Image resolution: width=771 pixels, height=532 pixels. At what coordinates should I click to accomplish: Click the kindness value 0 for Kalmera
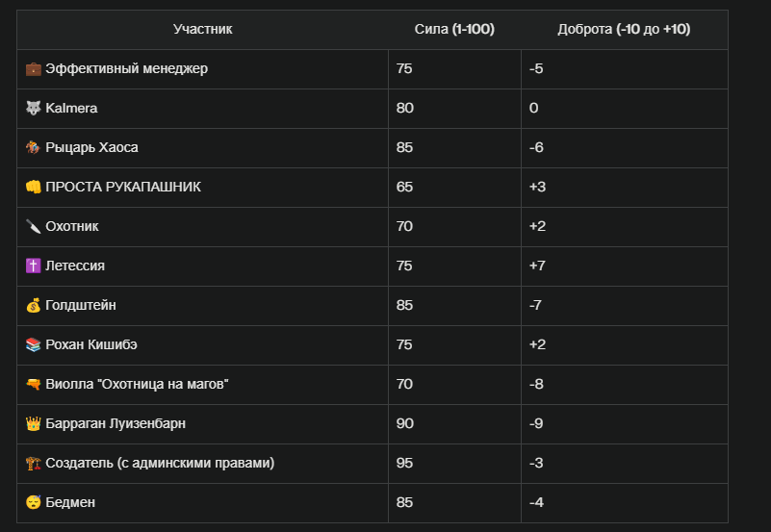click(x=534, y=108)
